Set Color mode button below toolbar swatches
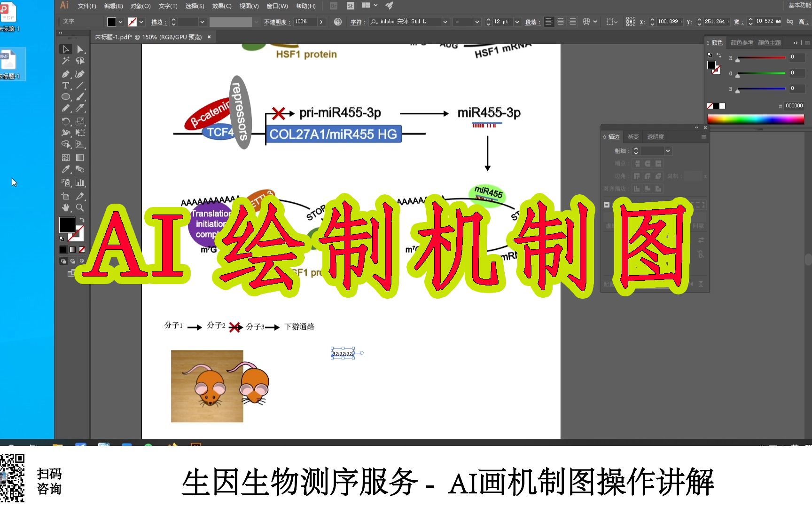The width and height of the screenshot is (812, 508). (x=63, y=250)
